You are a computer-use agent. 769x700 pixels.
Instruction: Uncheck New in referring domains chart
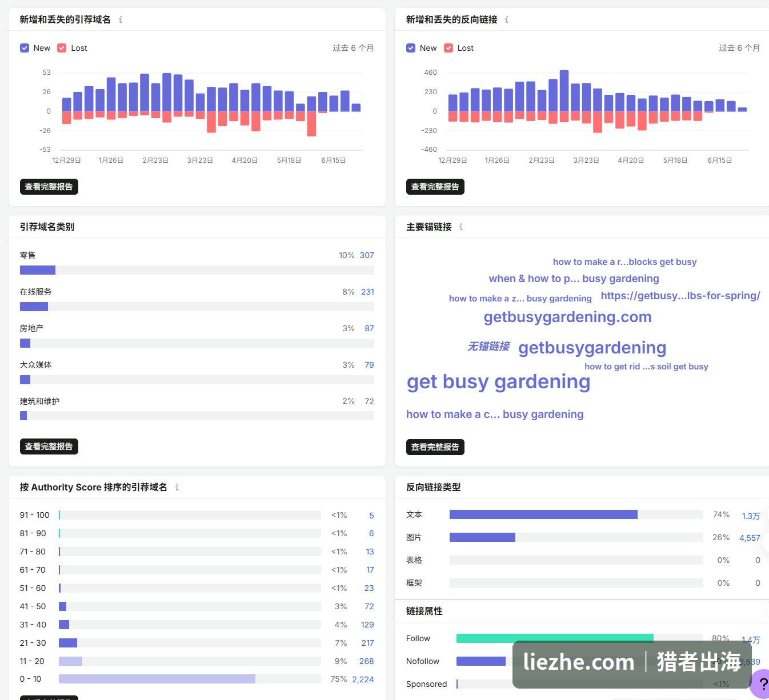tap(25, 48)
